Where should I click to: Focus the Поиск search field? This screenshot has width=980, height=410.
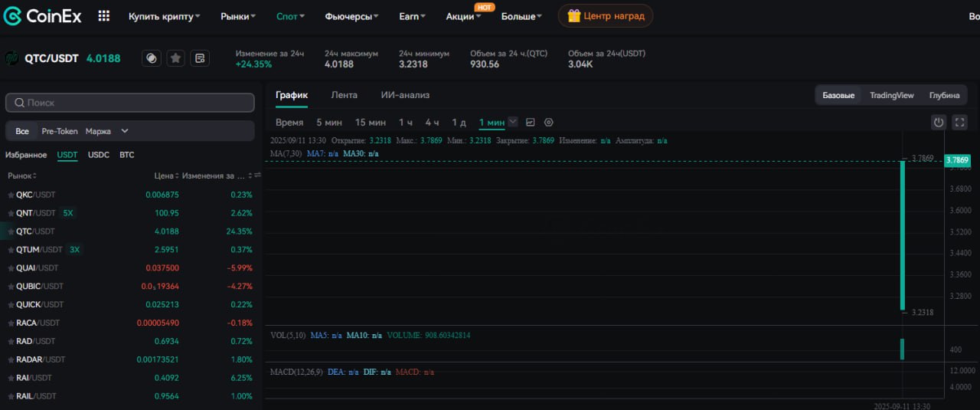pos(130,103)
